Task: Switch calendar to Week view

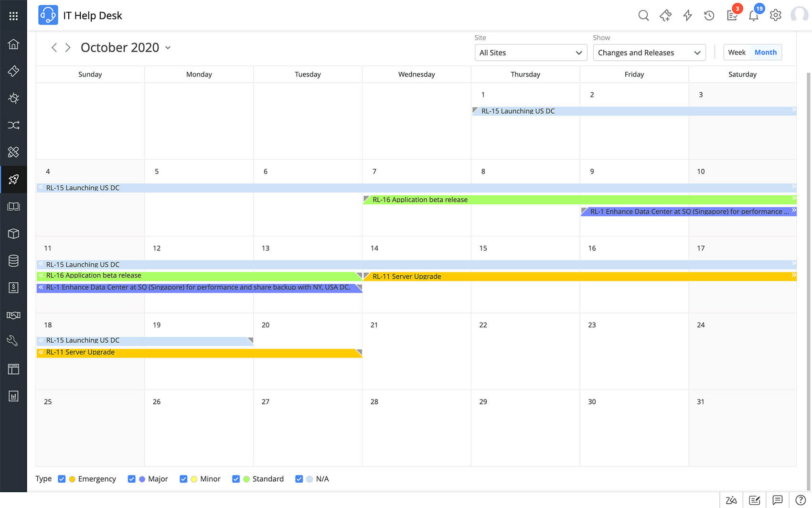Action: tap(737, 52)
